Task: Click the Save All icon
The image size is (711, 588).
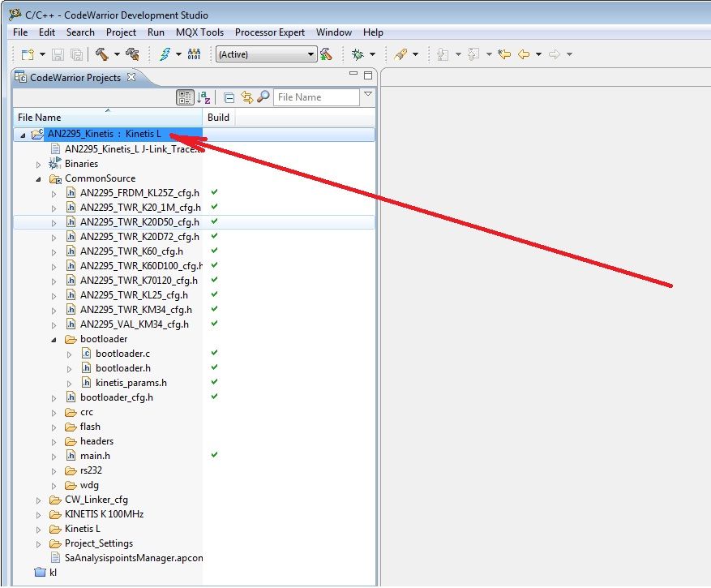Action: pyautogui.click(x=77, y=54)
